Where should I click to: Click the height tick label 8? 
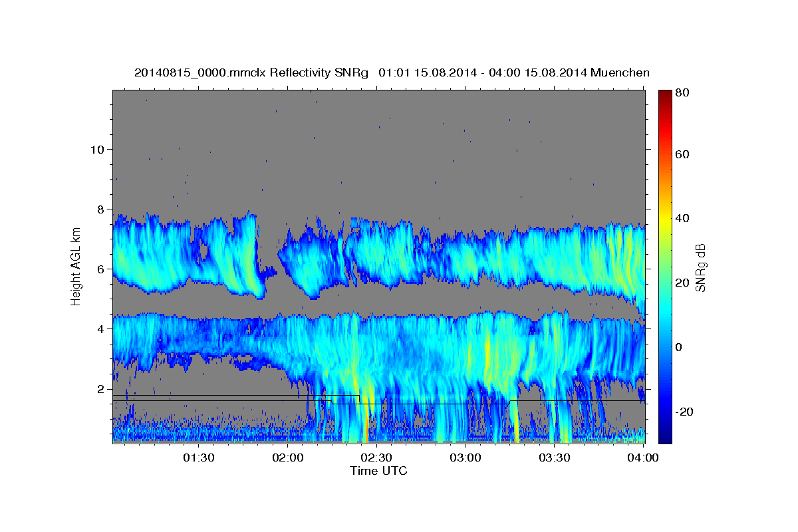[x=101, y=209]
